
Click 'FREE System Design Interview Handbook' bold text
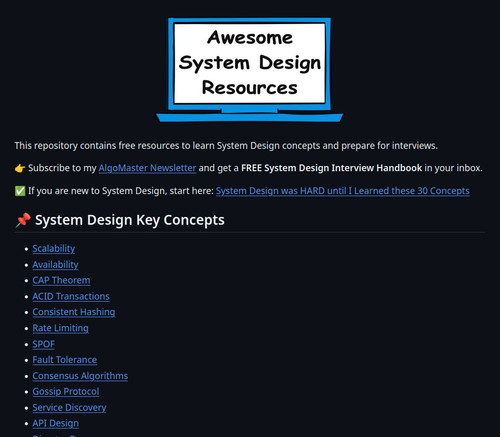click(331, 168)
